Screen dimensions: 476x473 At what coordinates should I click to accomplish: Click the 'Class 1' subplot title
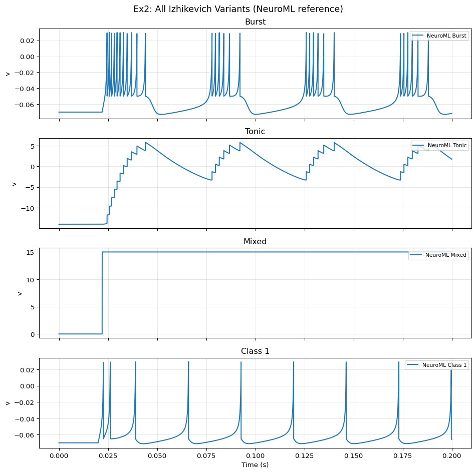(255, 351)
